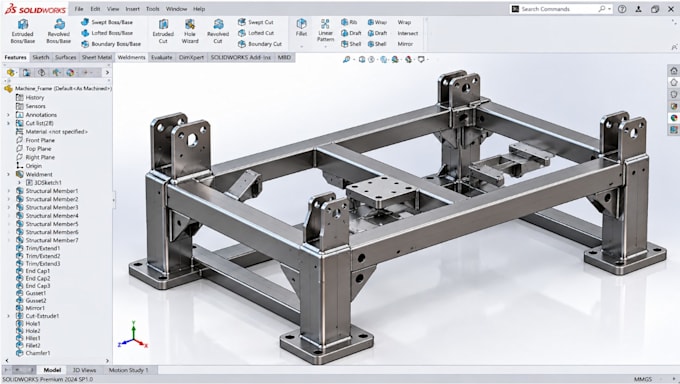Screen dimensions: 680x384
Task: Select the Extruded Boss/Base tool
Action: [x=23, y=31]
